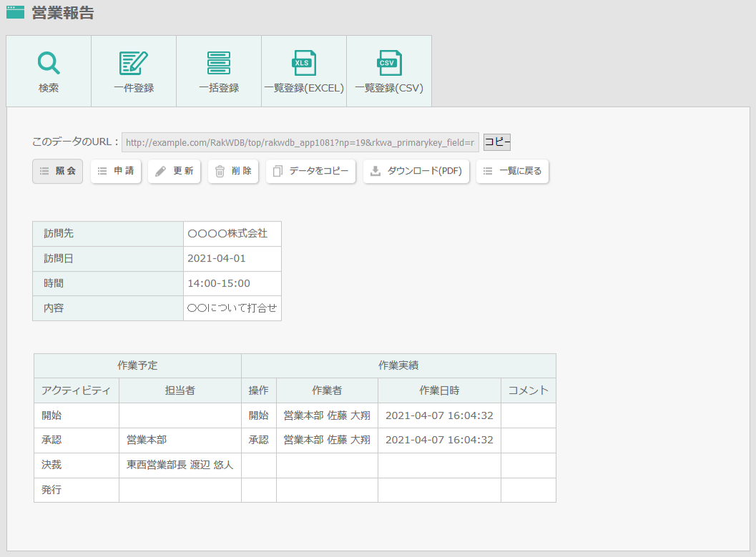Click trash icon on 削除 button
The width and height of the screenshot is (756, 557).
tap(220, 171)
